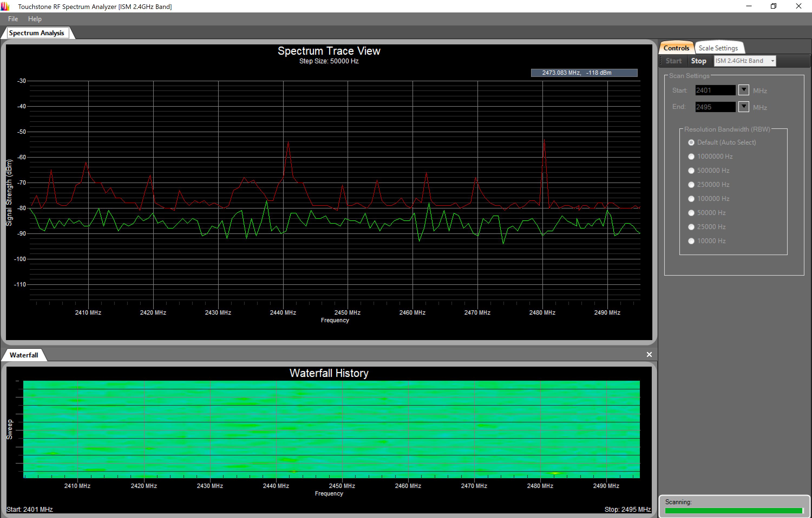812x518 pixels.
Task: Click the Start scan button
Action: pos(673,61)
